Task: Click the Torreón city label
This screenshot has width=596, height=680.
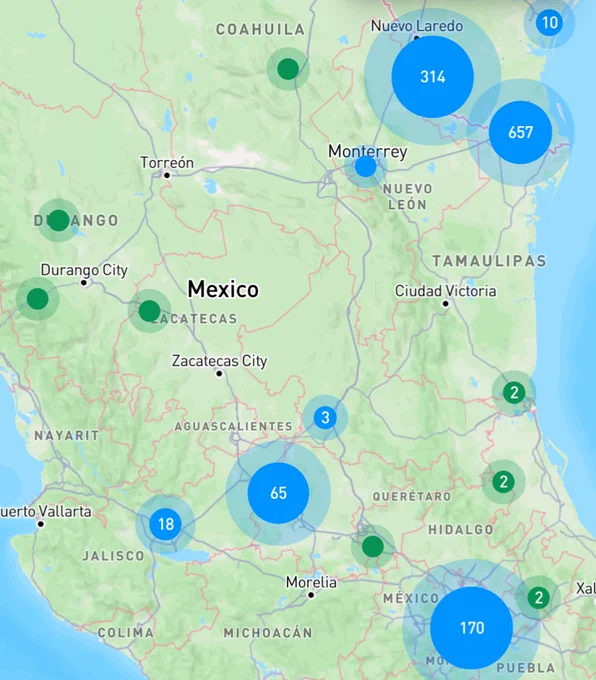Action: pyautogui.click(x=167, y=163)
